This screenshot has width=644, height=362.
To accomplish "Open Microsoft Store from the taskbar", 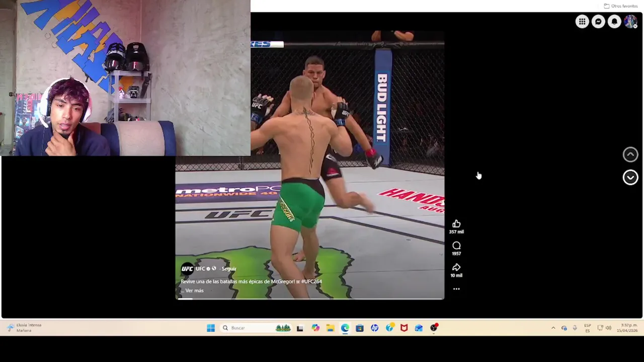I will [x=359, y=328].
